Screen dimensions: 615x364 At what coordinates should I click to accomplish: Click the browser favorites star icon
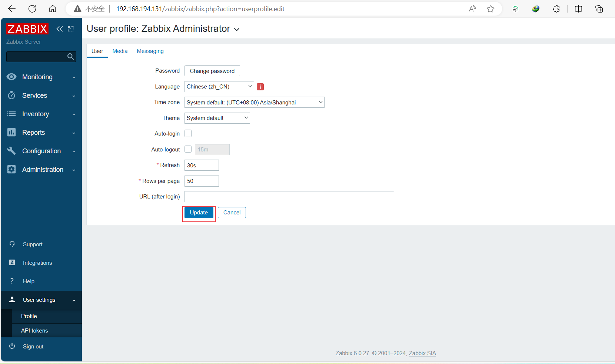[491, 9]
